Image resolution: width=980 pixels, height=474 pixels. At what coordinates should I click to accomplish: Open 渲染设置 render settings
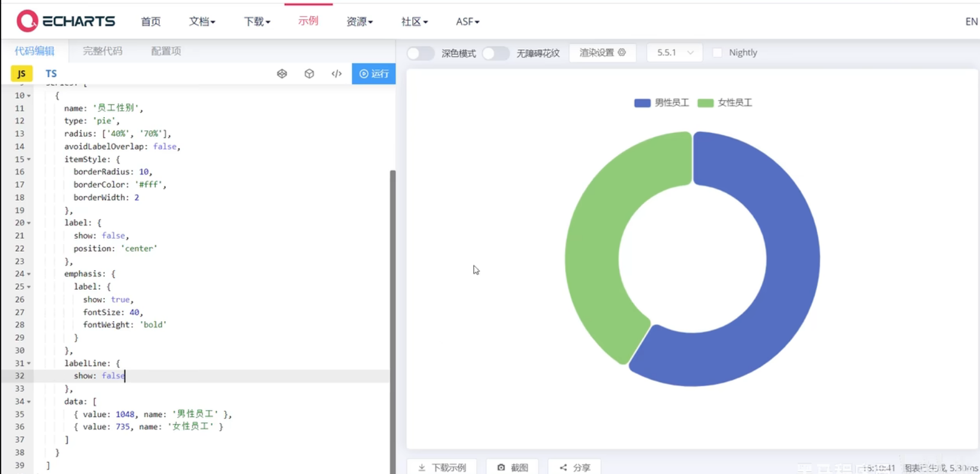pos(602,53)
